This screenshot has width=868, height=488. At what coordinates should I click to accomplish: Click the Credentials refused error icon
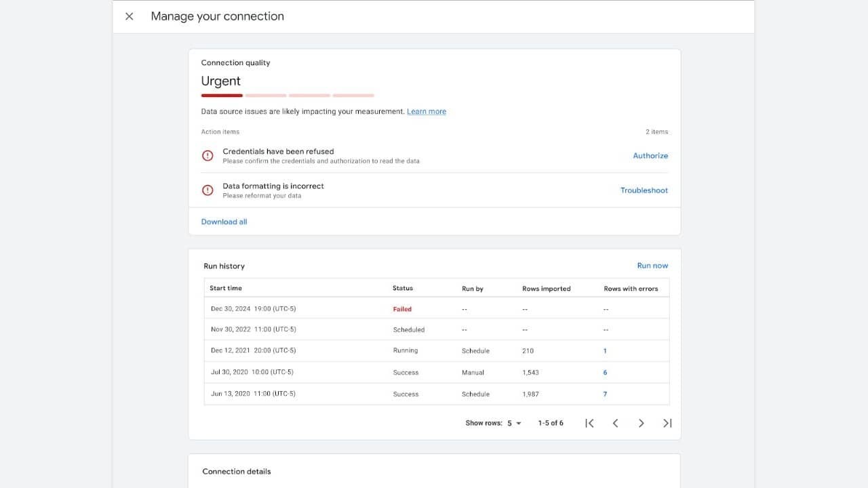pyautogui.click(x=208, y=156)
